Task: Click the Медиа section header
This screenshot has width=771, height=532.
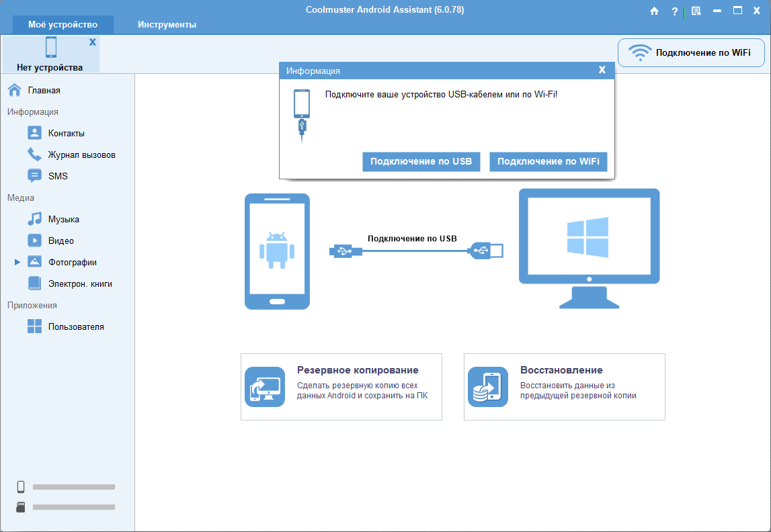Action: 21,198
